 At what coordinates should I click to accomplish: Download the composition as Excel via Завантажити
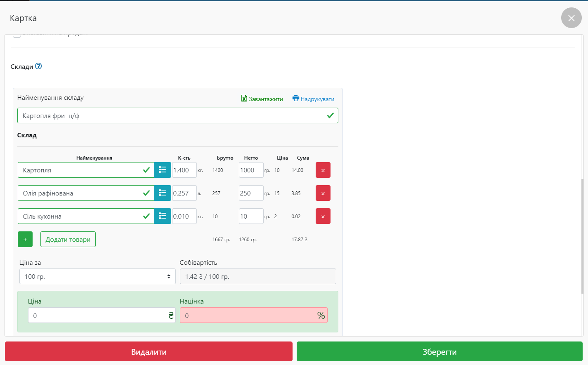coord(262,99)
